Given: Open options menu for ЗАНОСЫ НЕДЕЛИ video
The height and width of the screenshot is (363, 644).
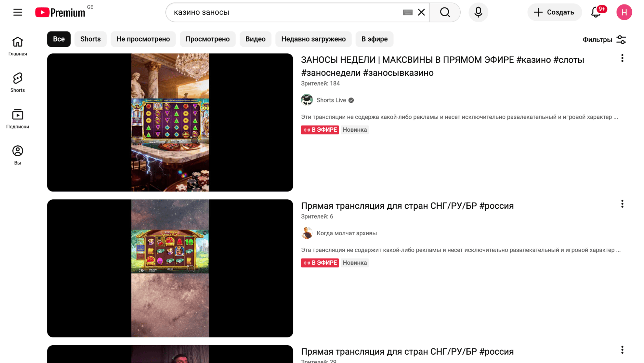Looking at the screenshot, I should pyautogui.click(x=622, y=58).
